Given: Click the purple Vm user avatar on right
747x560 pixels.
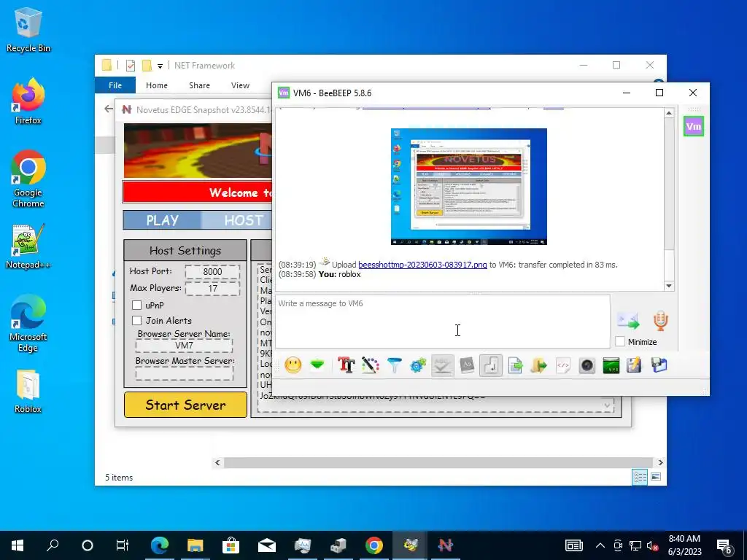Looking at the screenshot, I should (694, 127).
